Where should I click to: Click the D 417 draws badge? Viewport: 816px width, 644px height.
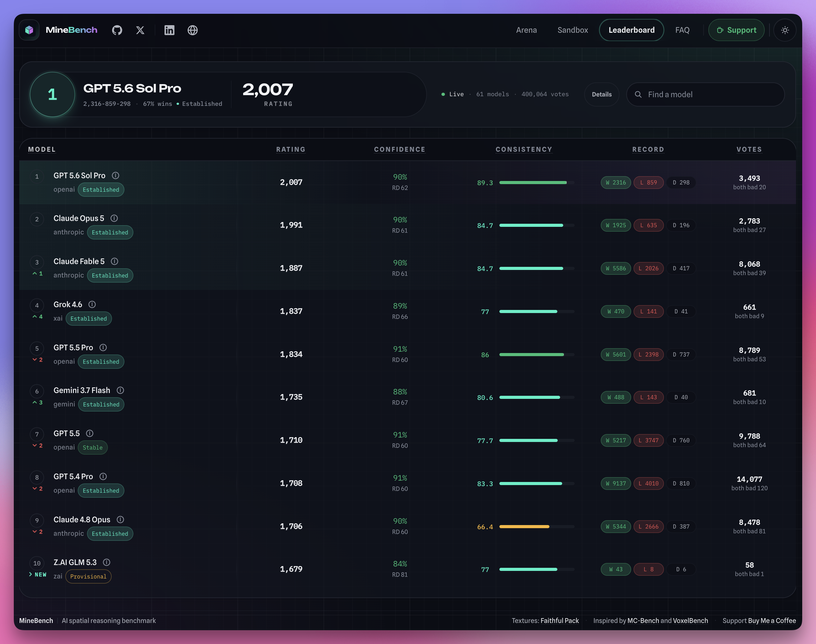pos(681,269)
